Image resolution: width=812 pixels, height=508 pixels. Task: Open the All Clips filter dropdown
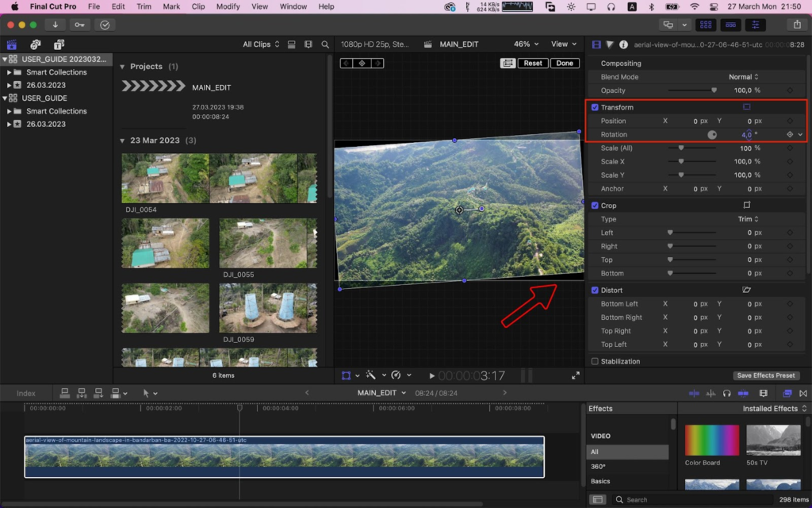(261, 44)
